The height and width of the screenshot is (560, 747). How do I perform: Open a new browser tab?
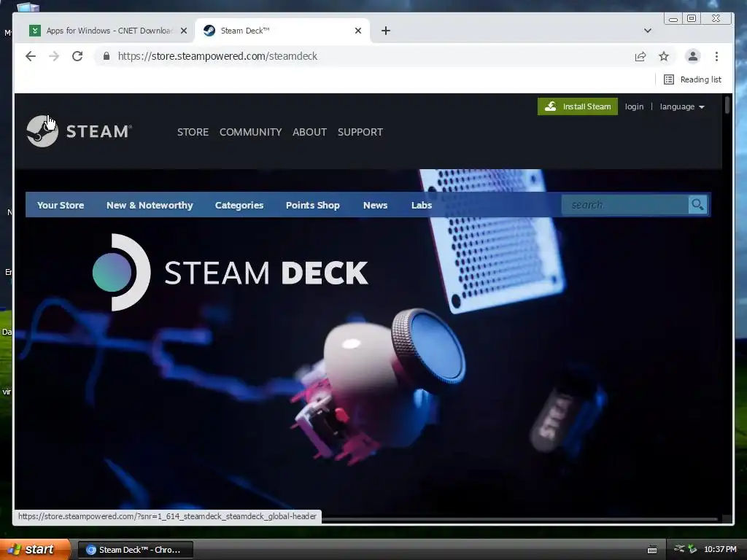(386, 31)
